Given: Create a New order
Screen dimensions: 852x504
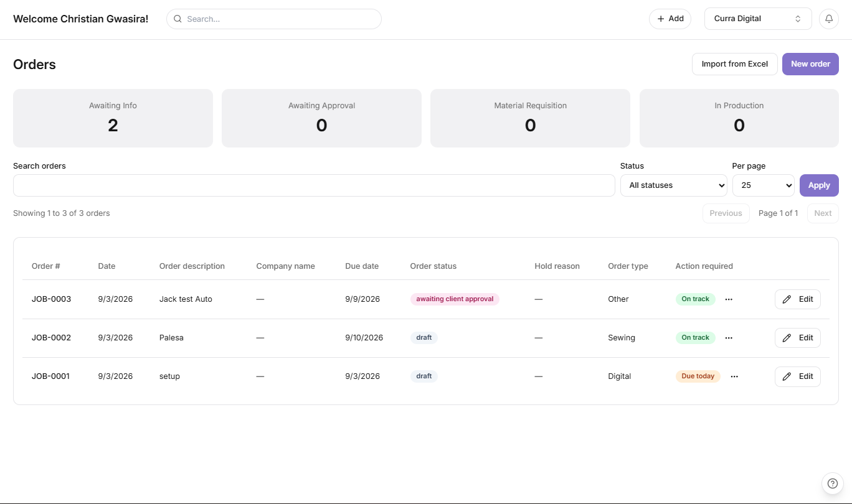Looking at the screenshot, I should coord(810,64).
